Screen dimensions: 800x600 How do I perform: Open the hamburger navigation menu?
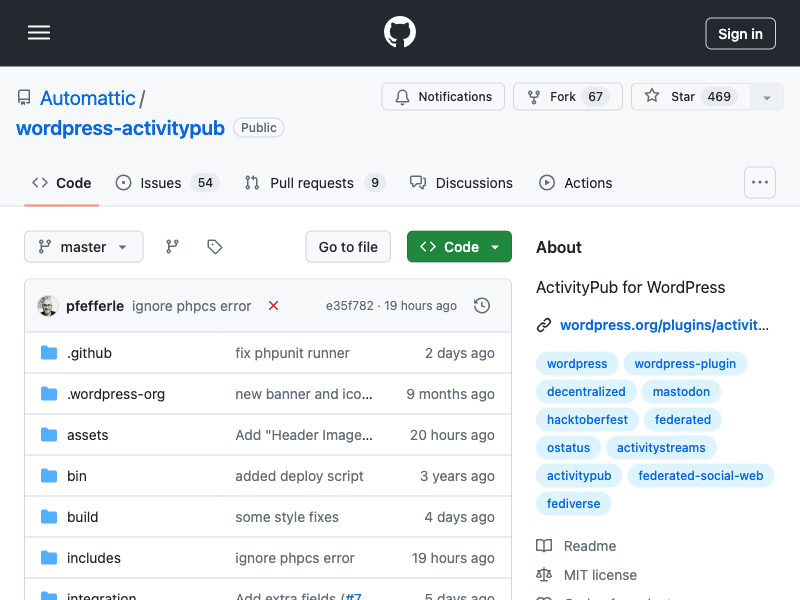(x=39, y=33)
